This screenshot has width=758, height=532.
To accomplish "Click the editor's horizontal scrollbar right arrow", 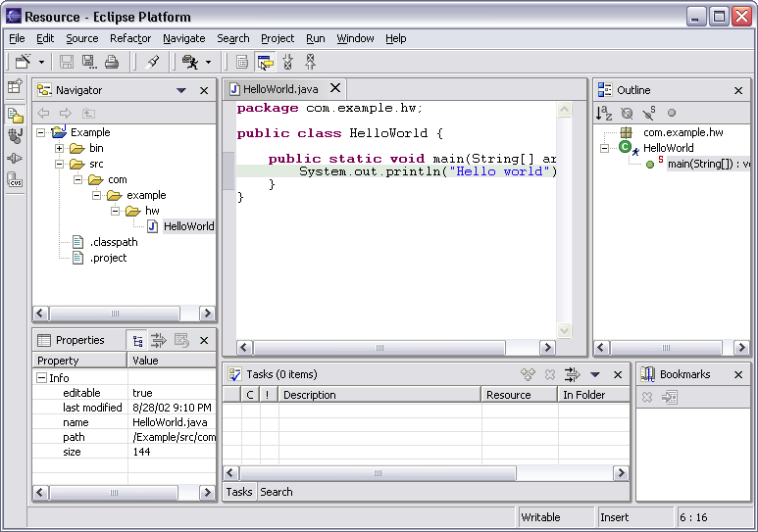I will (x=547, y=348).
